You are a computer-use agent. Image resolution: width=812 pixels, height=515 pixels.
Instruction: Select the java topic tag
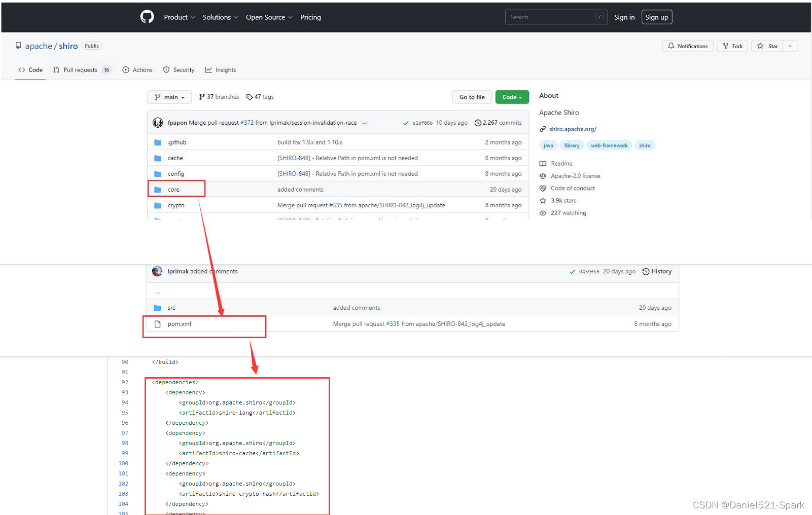point(548,145)
